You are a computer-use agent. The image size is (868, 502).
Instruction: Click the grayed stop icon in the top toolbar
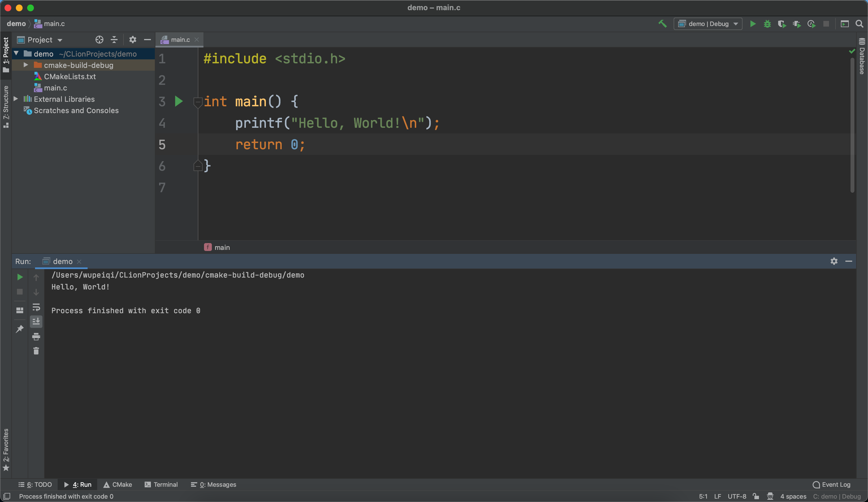pyautogui.click(x=826, y=24)
